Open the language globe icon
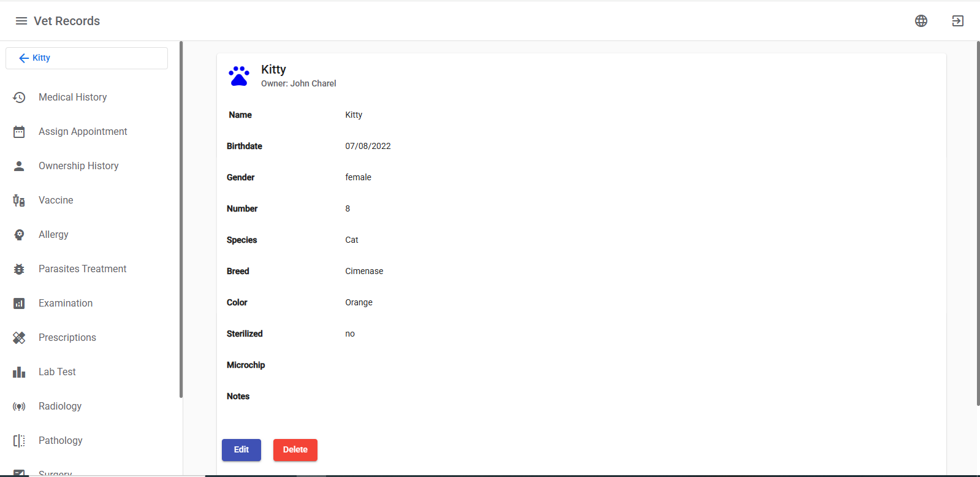The height and width of the screenshot is (477, 980). [x=921, y=21]
